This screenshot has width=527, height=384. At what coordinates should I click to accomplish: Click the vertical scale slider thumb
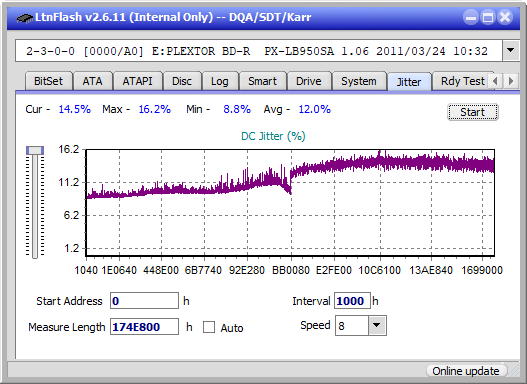click(x=35, y=150)
